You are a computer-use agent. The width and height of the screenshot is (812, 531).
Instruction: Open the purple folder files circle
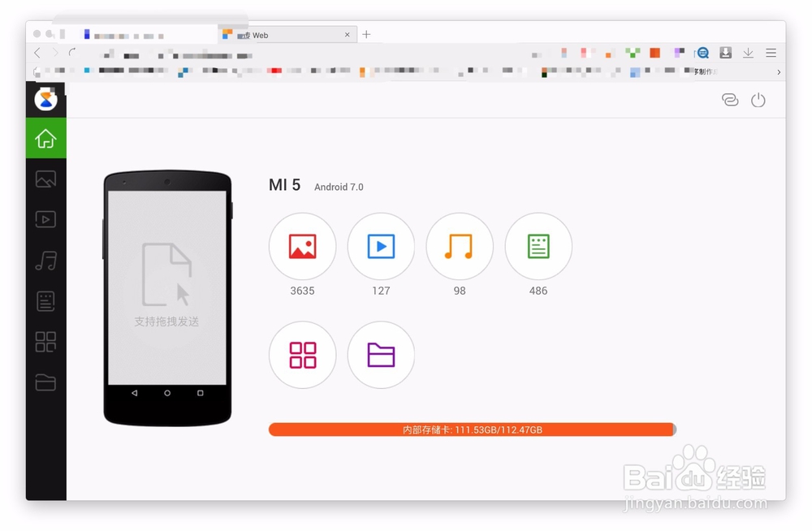pos(381,355)
